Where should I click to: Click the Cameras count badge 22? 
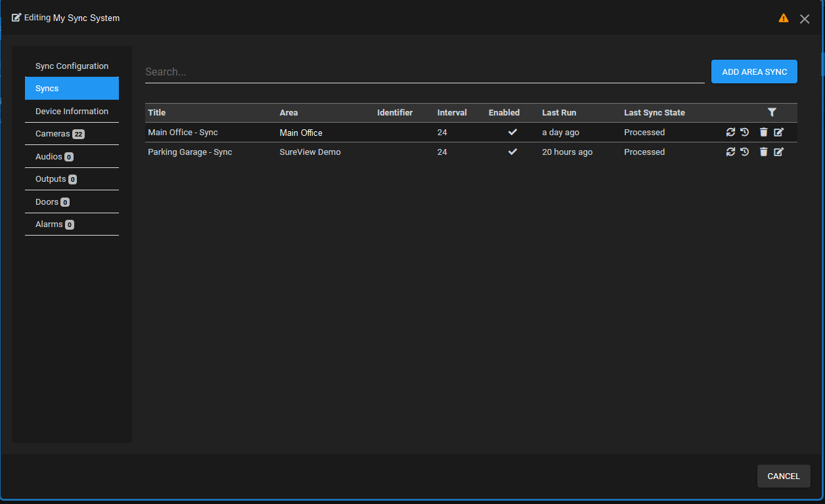point(78,135)
